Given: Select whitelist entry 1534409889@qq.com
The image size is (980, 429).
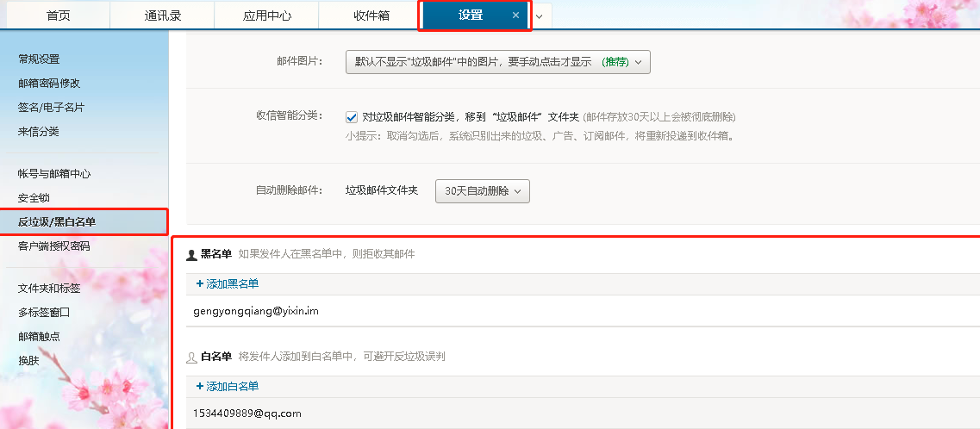Looking at the screenshot, I should tap(247, 413).
